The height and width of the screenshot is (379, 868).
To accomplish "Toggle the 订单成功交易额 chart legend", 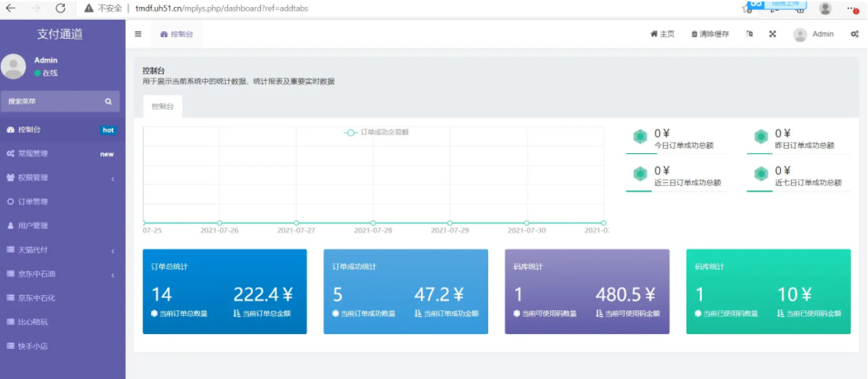I will (x=377, y=132).
